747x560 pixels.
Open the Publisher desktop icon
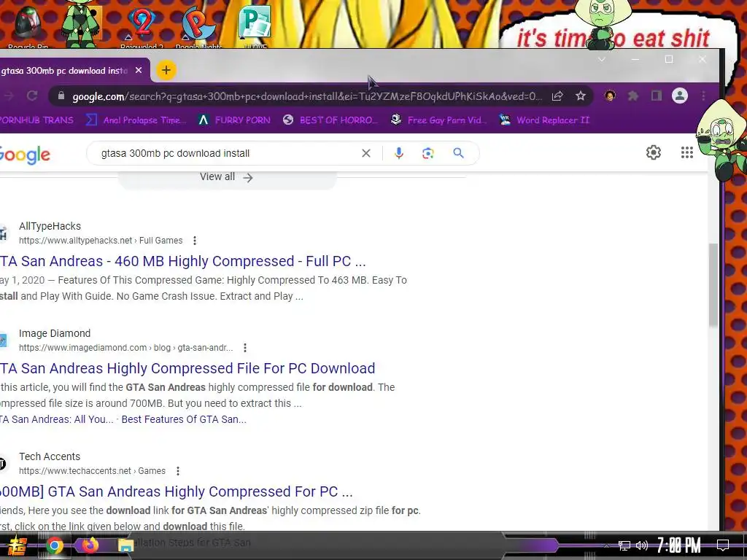pyautogui.click(x=255, y=26)
